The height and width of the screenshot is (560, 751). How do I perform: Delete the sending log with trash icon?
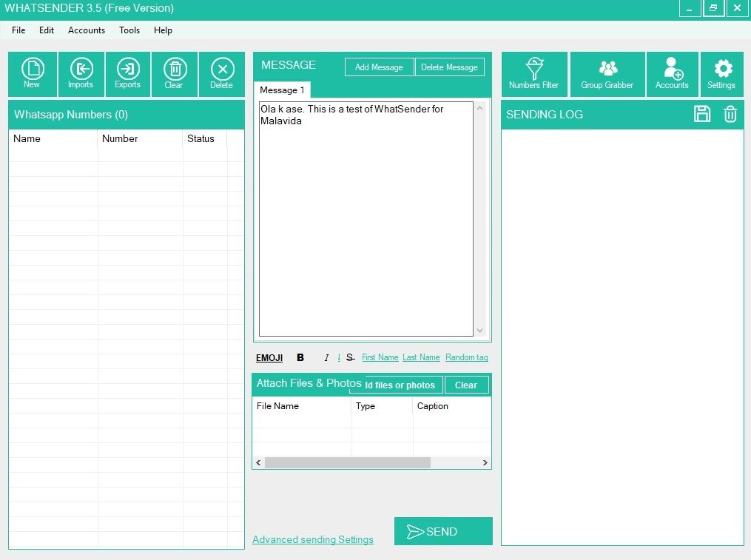click(730, 114)
